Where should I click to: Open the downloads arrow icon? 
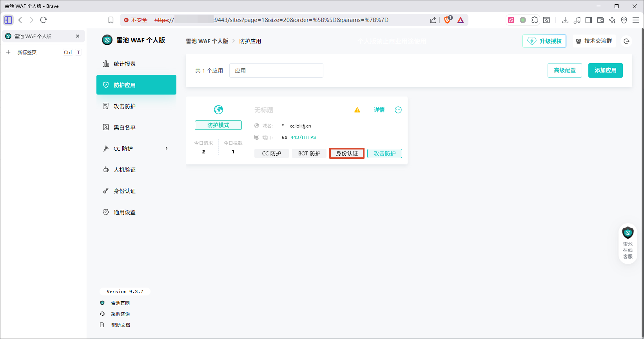tap(565, 20)
